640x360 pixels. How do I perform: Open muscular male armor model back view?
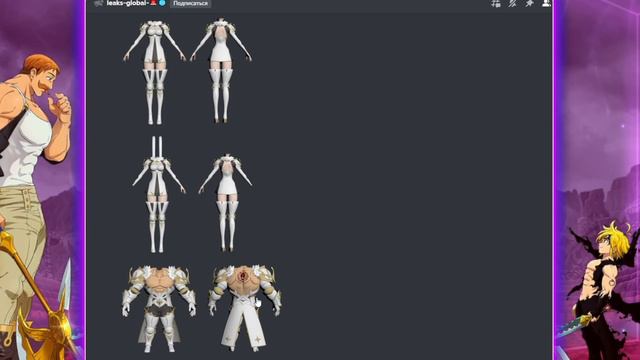tap(244, 308)
